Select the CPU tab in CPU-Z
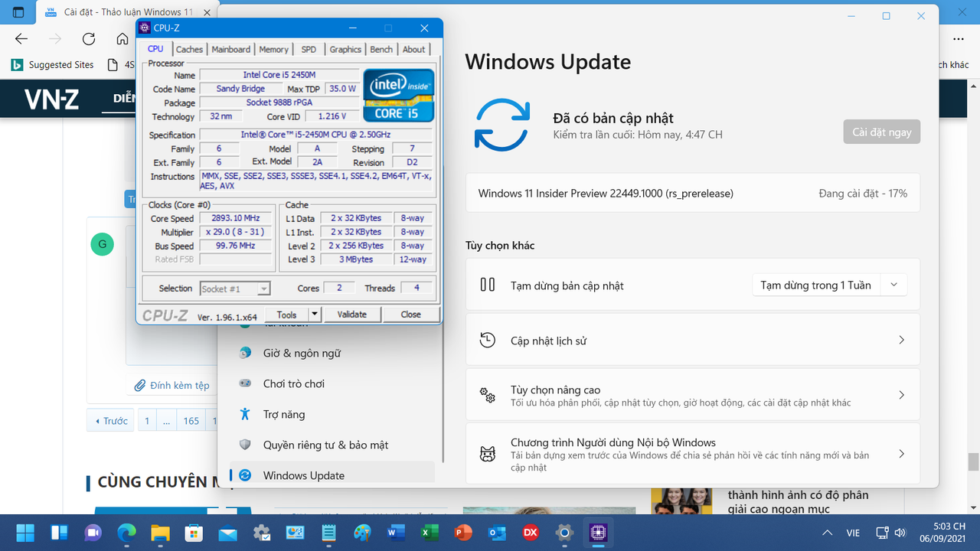 155,48
